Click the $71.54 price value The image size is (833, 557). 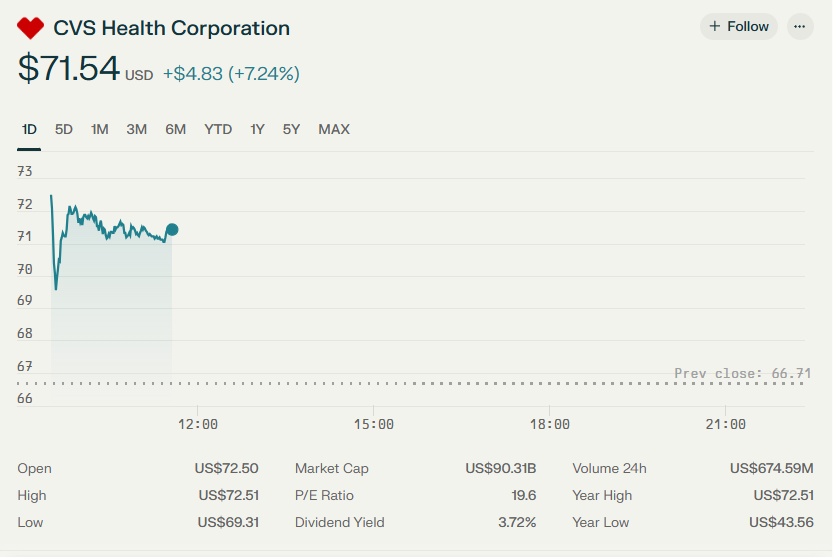[x=69, y=68]
